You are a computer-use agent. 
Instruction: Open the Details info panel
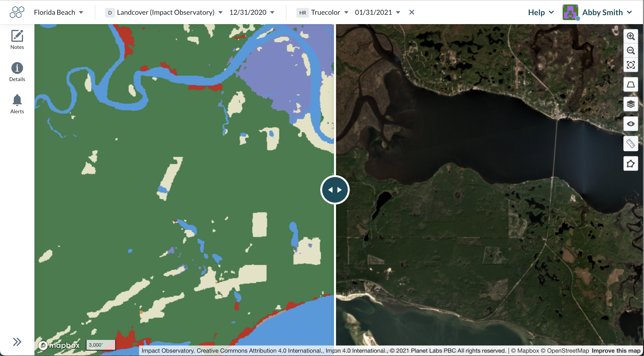[x=17, y=72]
